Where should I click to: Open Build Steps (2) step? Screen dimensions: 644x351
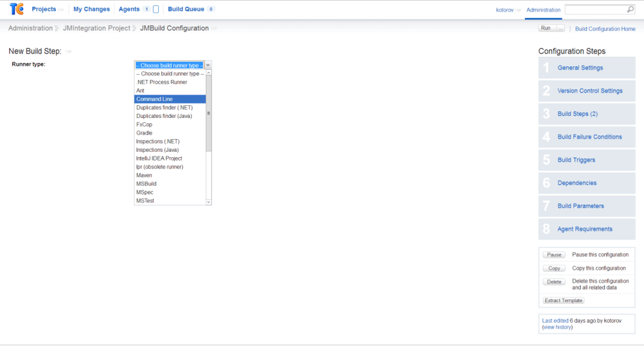pos(586,114)
